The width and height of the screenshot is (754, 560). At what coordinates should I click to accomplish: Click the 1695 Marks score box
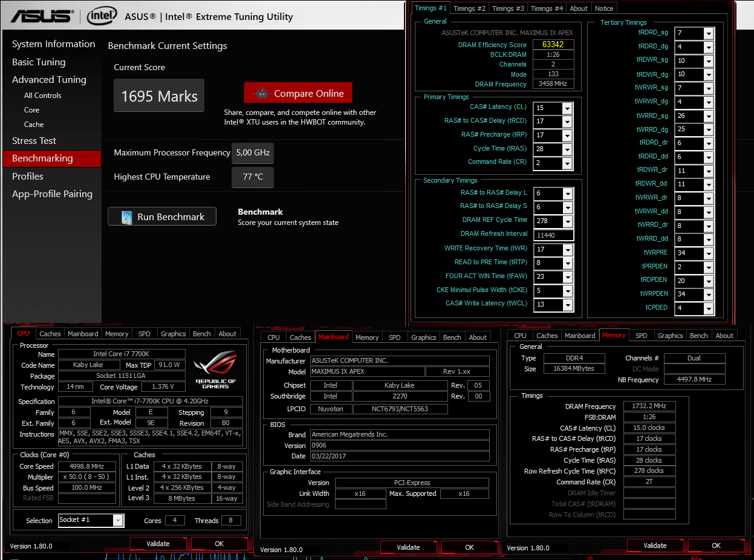coord(159,96)
